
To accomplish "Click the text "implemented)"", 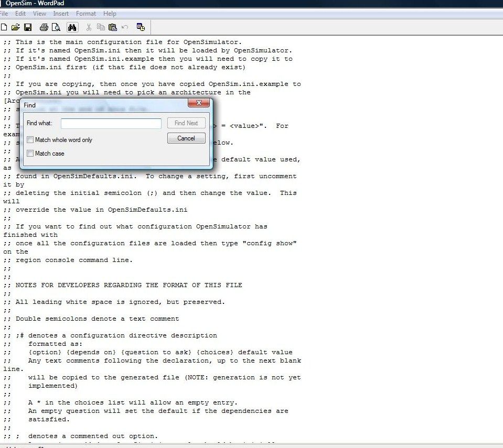I will [x=53, y=386].
